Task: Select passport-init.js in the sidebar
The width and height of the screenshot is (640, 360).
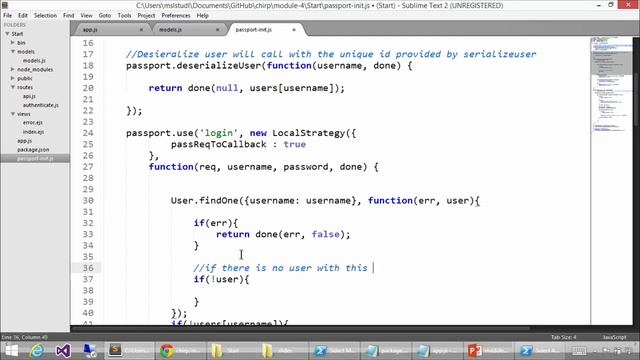Action: coord(35,159)
